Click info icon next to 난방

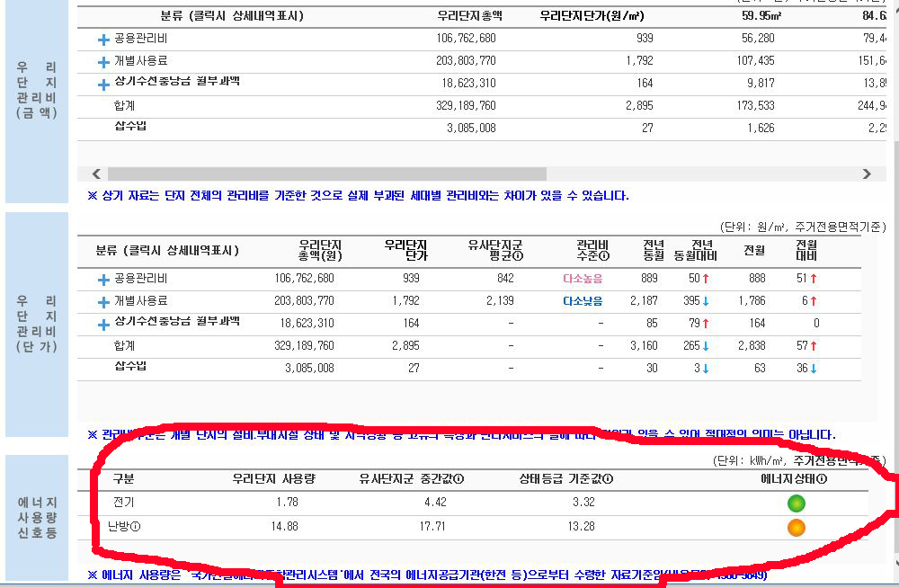tap(136, 527)
